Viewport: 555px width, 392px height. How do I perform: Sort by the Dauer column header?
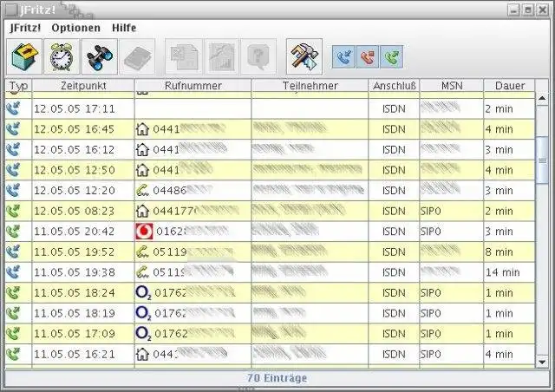[509, 86]
